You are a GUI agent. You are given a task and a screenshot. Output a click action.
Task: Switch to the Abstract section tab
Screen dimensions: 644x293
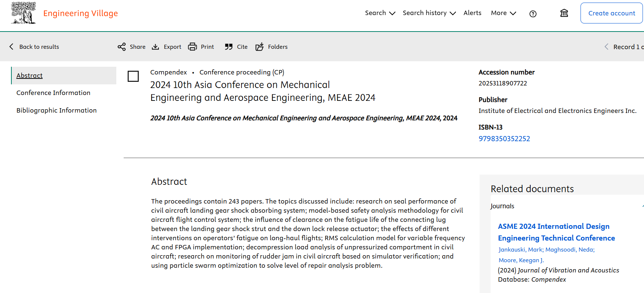coord(64,76)
